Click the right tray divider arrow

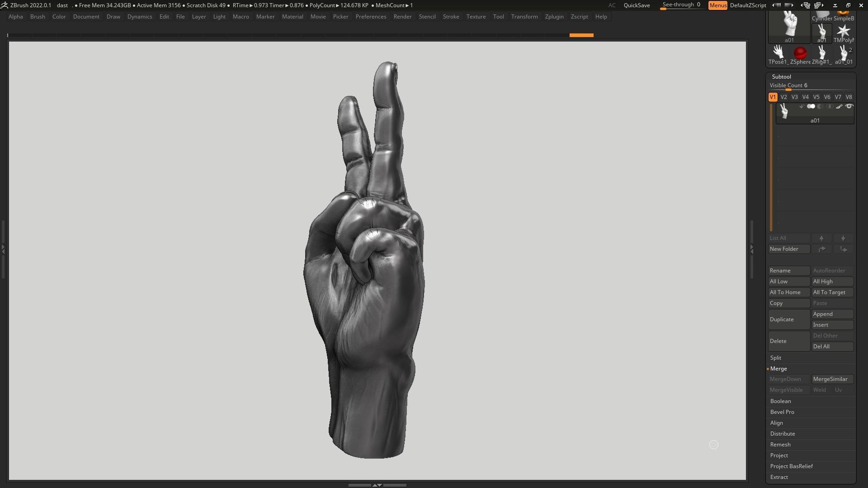[x=751, y=249]
